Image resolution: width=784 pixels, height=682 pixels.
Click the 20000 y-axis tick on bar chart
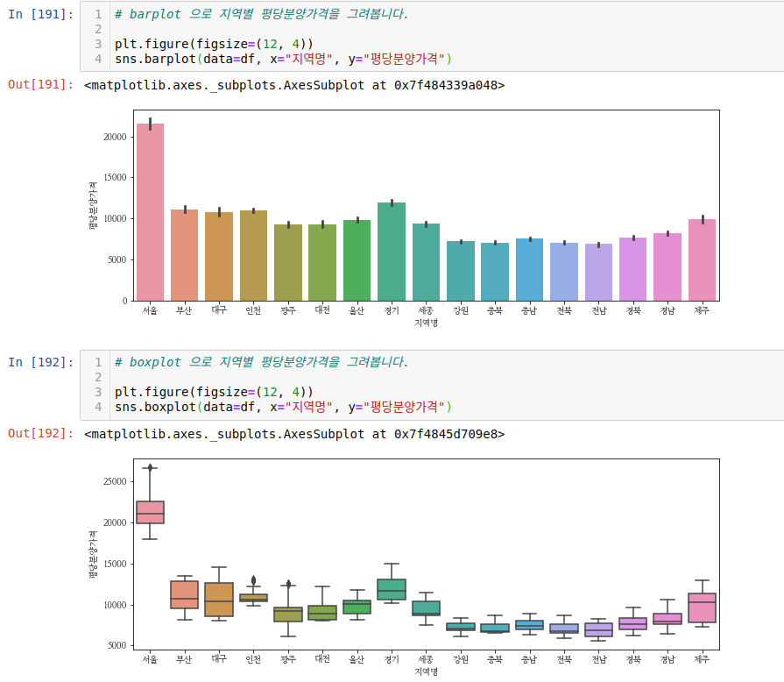(x=115, y=137)
